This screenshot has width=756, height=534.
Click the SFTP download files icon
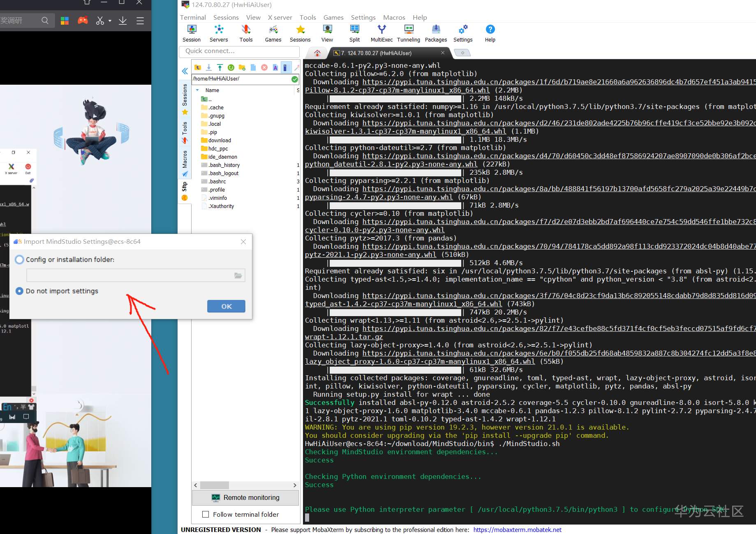tap(209, 67)
